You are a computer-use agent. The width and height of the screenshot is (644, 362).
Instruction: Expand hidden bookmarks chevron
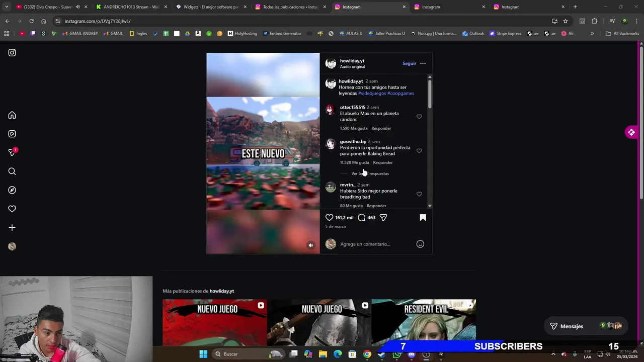point(592,34)
